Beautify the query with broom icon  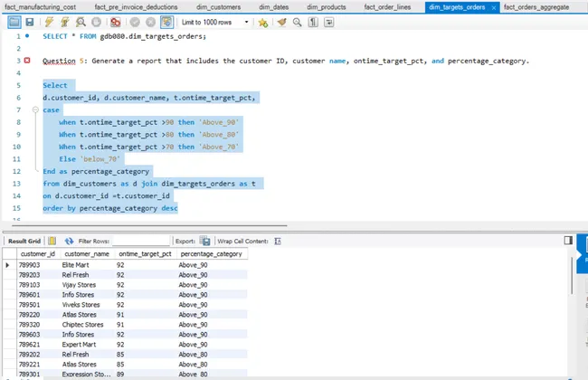point(281,22)
